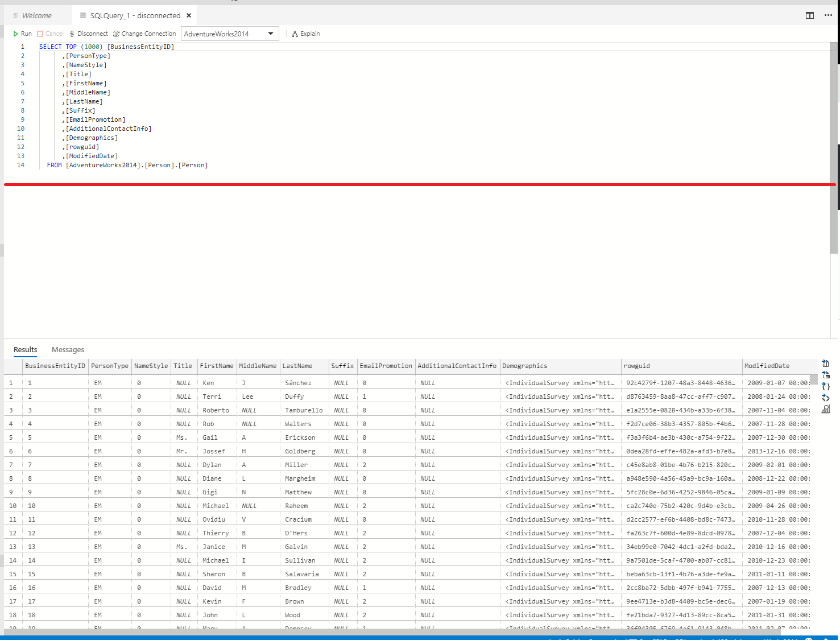Save results as CSV icon

pos(826,364)
